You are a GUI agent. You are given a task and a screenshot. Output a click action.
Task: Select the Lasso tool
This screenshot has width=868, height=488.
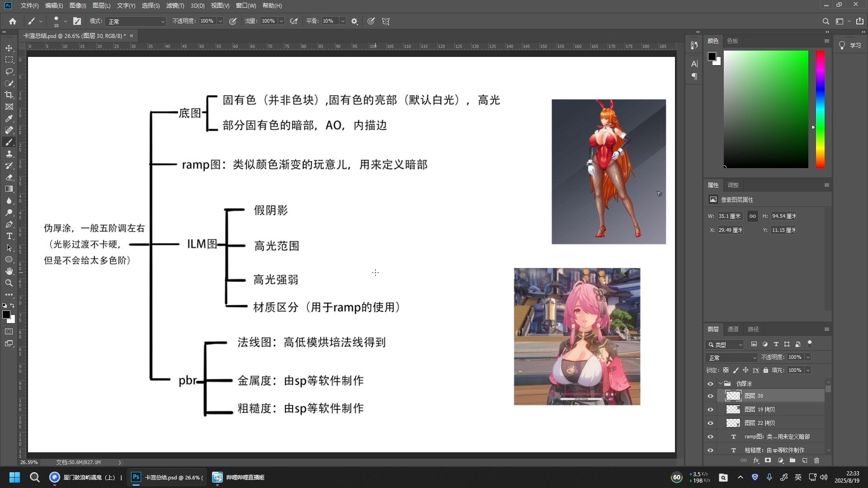(x=9, y=71)
